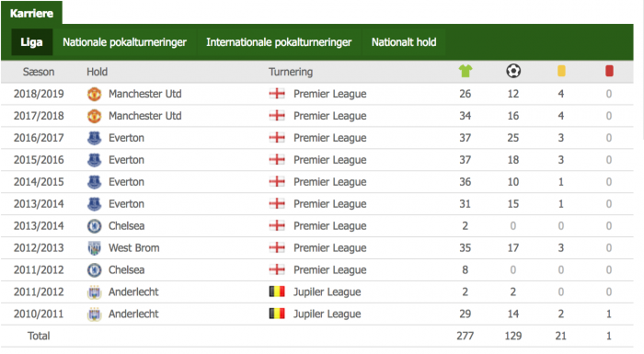Open Premier League link in 2015/2016 row
Image resolution: width=644 pixels, height=354 pixels.
[x=329, y=160]
